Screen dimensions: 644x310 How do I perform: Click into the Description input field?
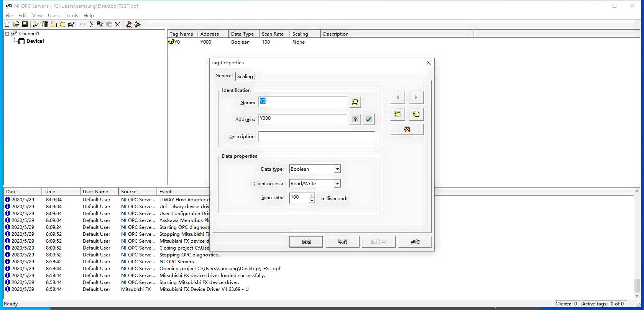(x=317, y=137)
